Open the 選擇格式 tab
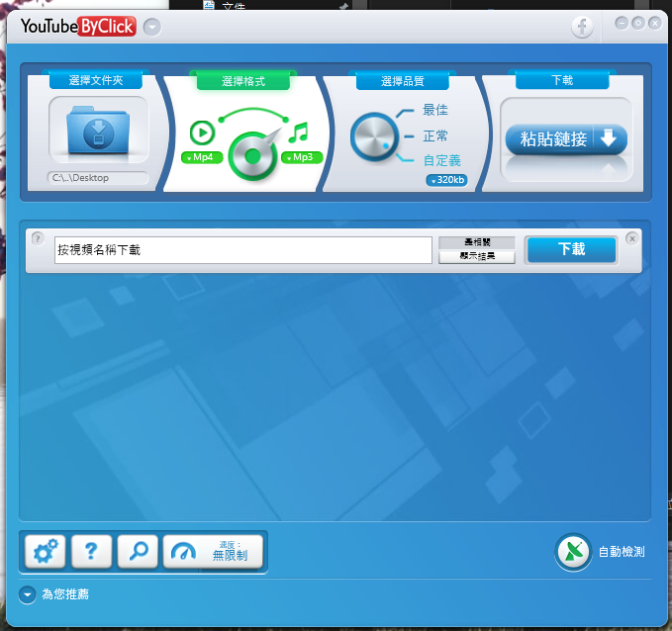Viewport: 672px width, 631px height. [x=243, y=81]
